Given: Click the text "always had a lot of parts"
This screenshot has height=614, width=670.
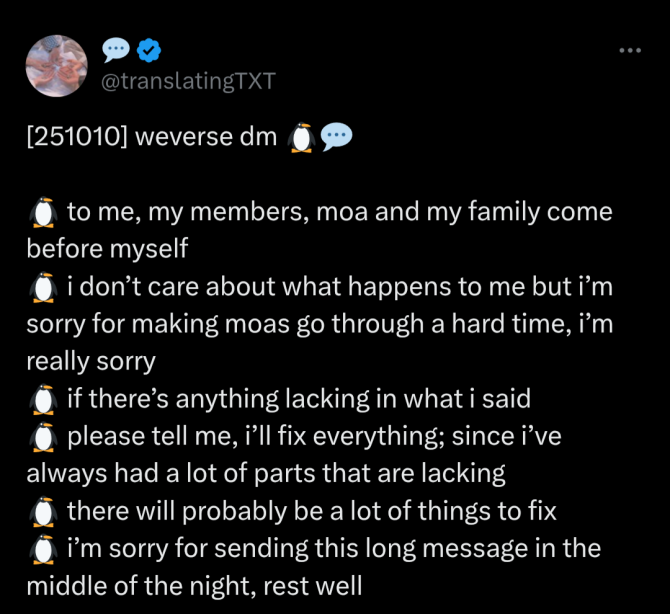Looking at the screenshot, I should click(x=170, y=473).
